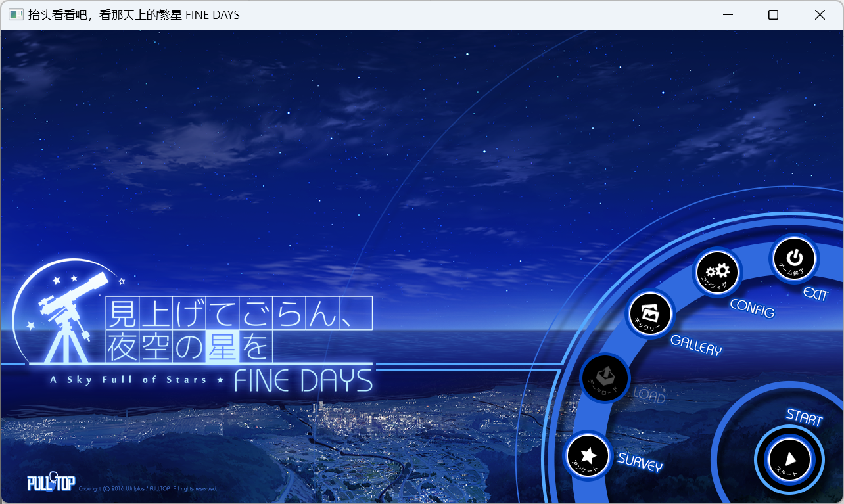
Task: Click the SURVEY label
Action: (x=640, y=461)
